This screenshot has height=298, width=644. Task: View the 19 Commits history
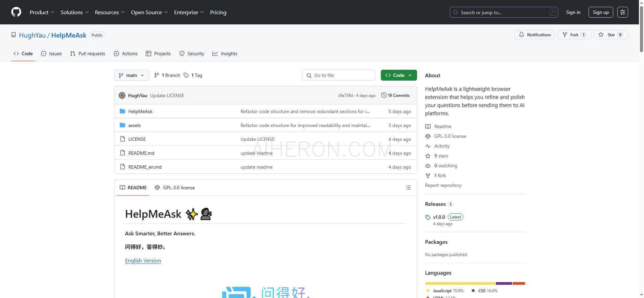point(395,95)
